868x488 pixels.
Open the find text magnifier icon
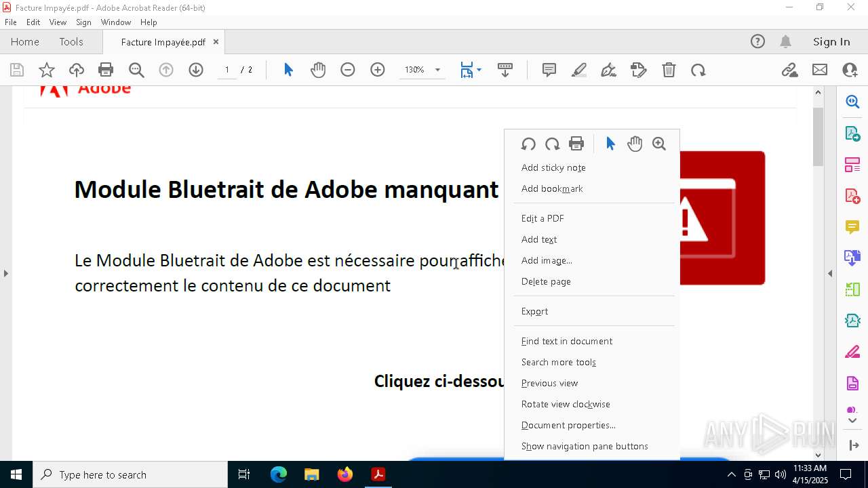(x=136, y=70)
